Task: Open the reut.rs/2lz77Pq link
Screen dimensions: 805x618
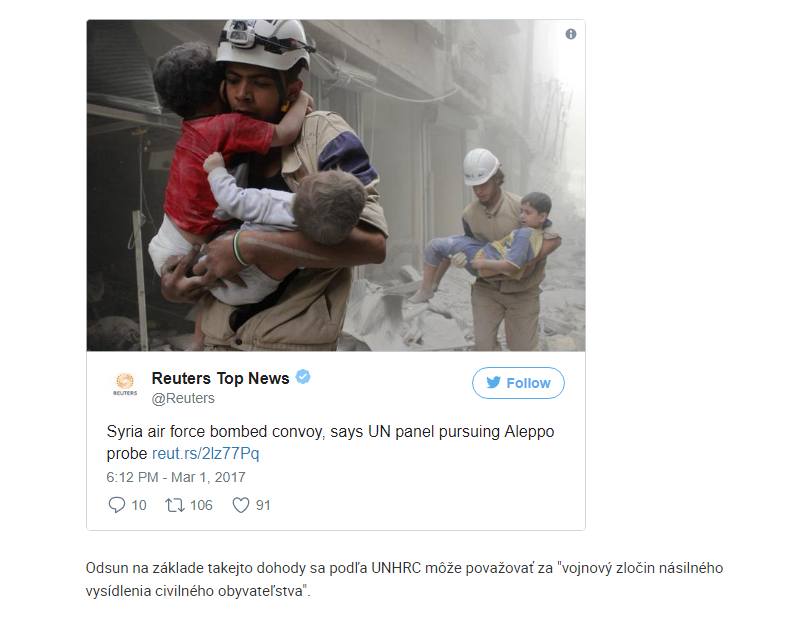Action: (205, 454)
